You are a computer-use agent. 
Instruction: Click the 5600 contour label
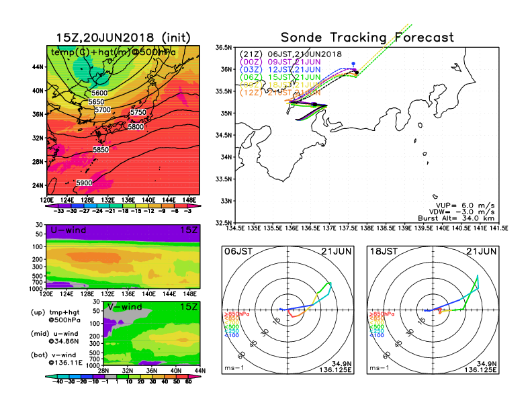(99, 93)
